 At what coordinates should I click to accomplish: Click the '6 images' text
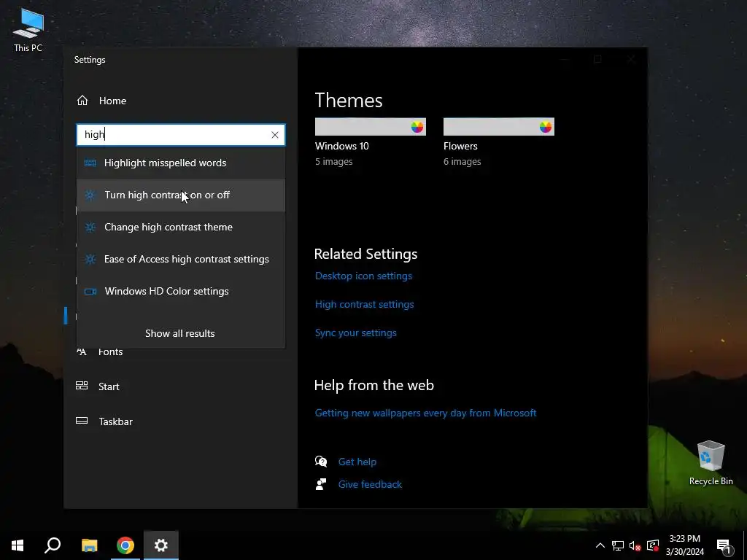[462, 161]
